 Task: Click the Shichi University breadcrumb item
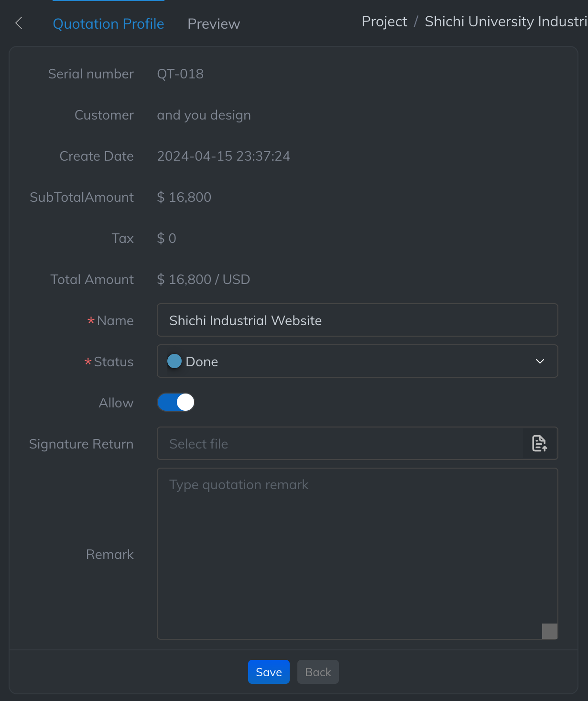tap(505, 22)
